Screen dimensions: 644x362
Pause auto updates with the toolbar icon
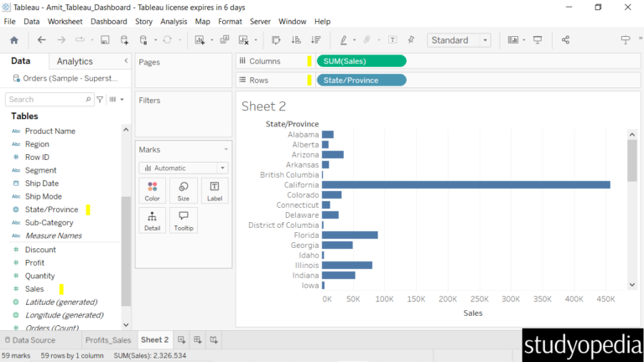point(143,40)
